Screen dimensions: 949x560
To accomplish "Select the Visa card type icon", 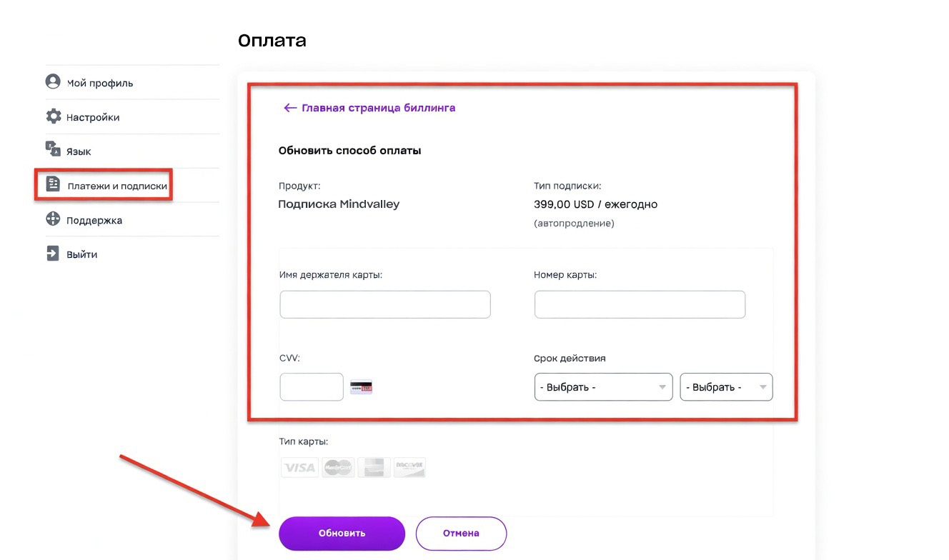I will click(299, 468).
